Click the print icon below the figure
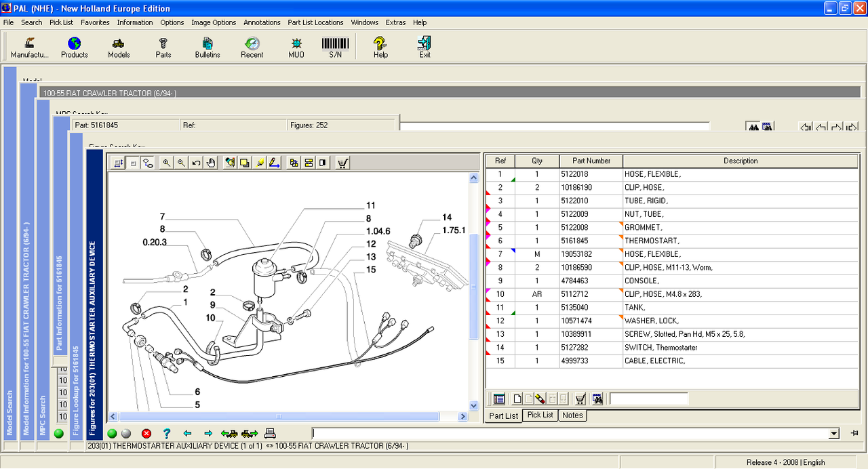868x469 pixels. pos(270,433)
